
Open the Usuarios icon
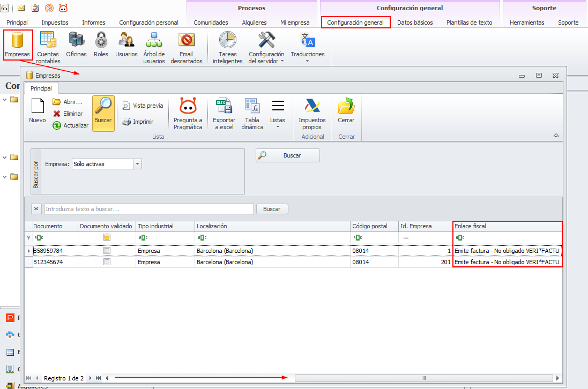coord(126,44)
